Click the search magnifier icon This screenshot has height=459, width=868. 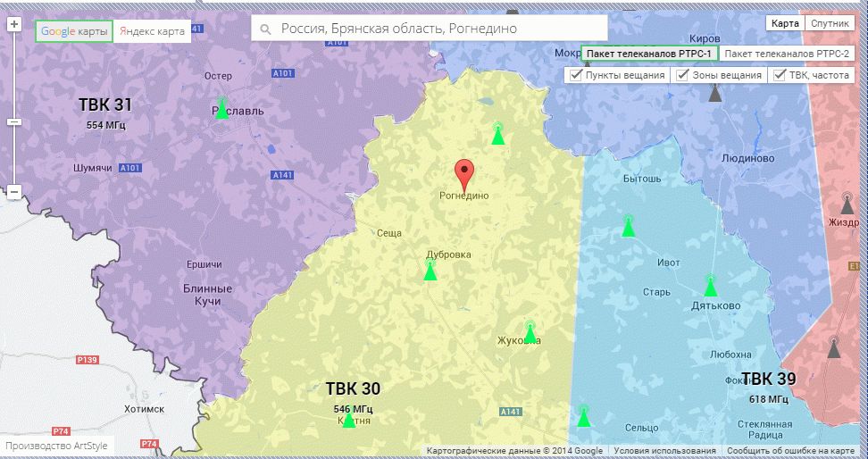(265, 29)
